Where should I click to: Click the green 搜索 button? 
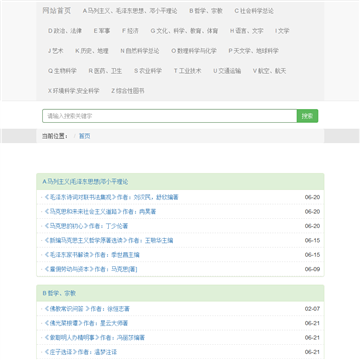pyautogui.click(x=307, y=116)
